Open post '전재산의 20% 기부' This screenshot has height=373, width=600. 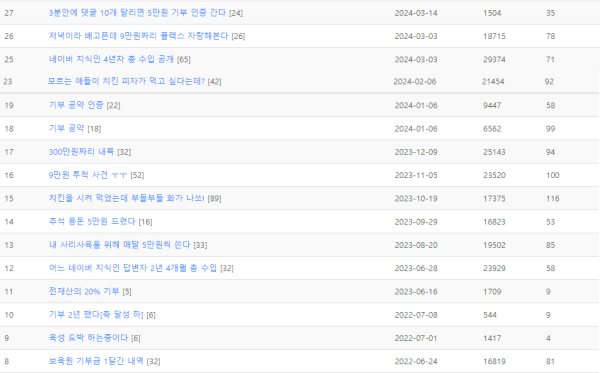[84, 291]
